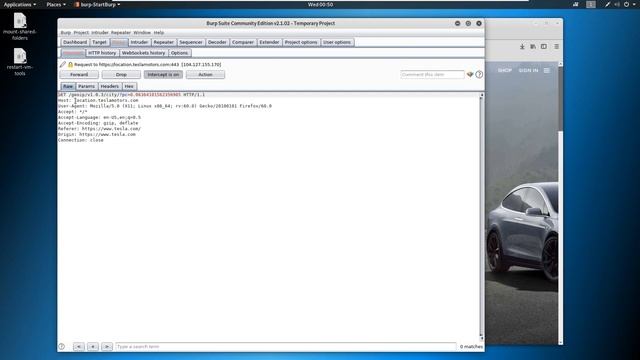The width and height of the screenshot is (640, 360).
Task: Click the workspace indicator in top panel
Action: click(x=591, y=4)
